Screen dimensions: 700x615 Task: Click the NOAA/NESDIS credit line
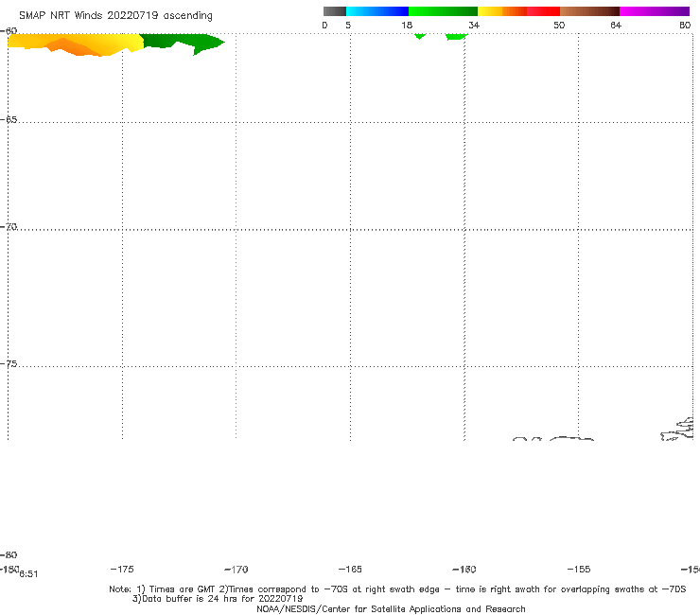point(391,609)
